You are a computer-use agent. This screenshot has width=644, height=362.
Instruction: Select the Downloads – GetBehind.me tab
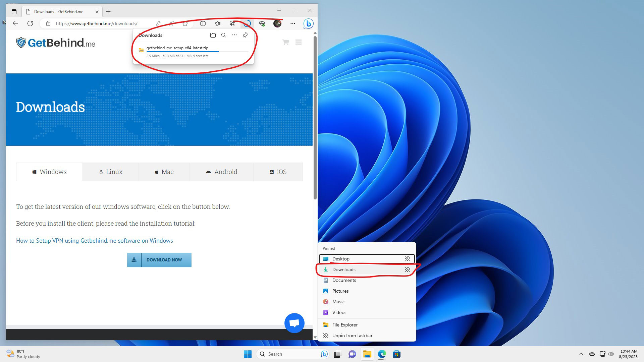(62, 12)
